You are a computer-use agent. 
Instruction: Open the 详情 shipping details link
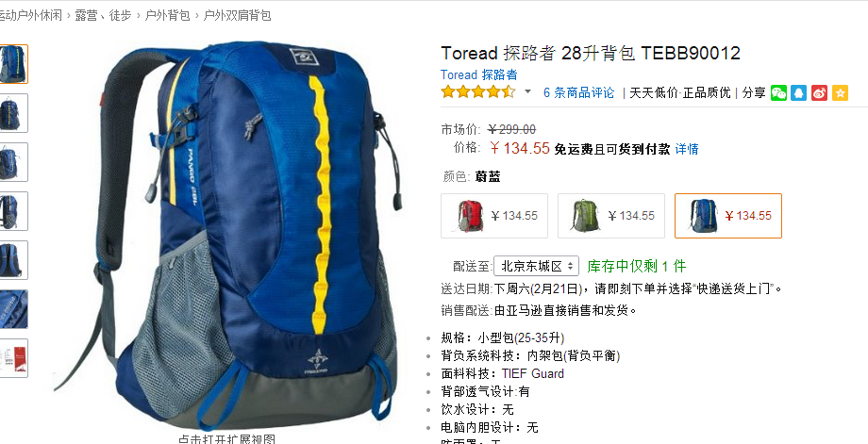pyautogui.click(x=687, y=149)
